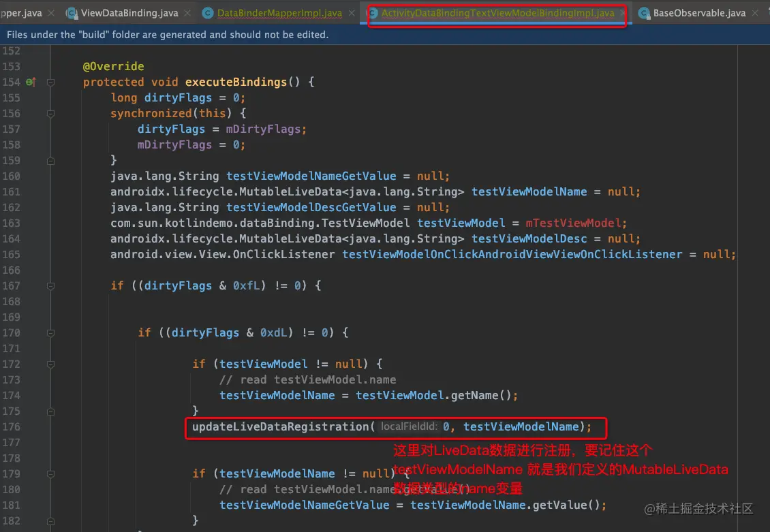Click updateLiveDataRegistration method call on line 176
This screenshot has width=770, height=532.
pos(280,426)
